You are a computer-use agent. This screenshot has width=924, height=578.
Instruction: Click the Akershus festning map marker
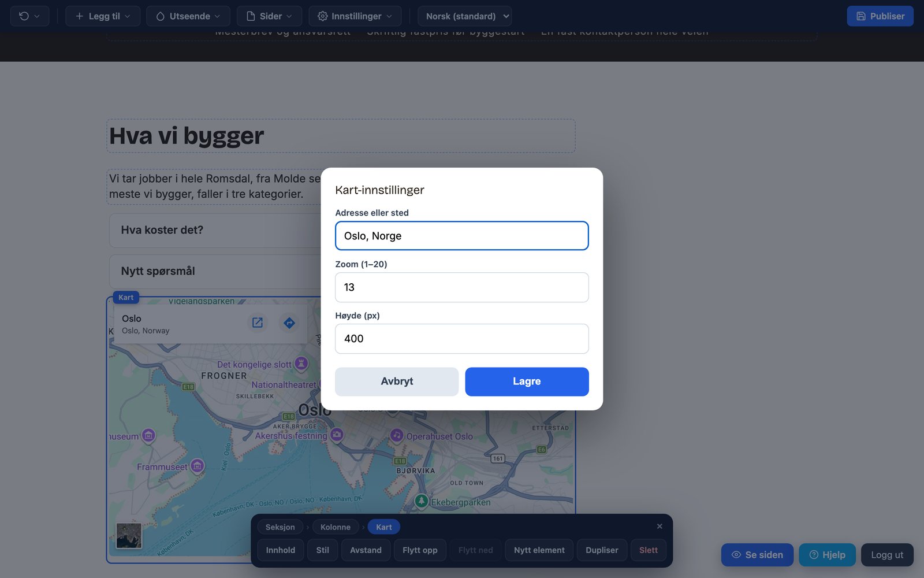pos(337,435)
